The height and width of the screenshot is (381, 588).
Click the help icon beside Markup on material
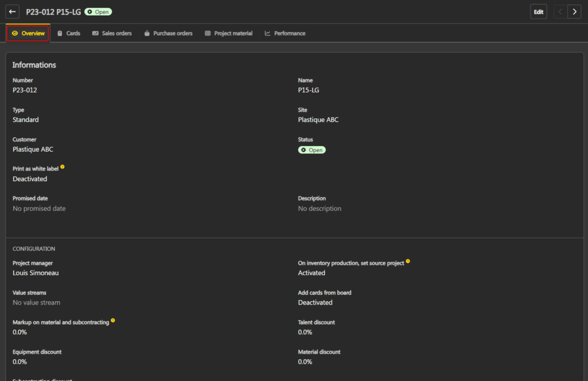pos(113,321)
